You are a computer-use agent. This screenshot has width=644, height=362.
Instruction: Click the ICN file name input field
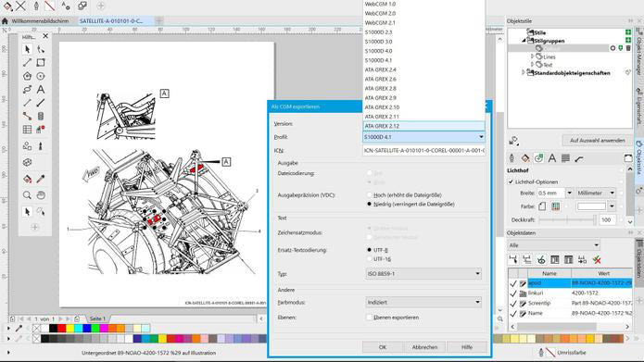(x=423, y=150)
